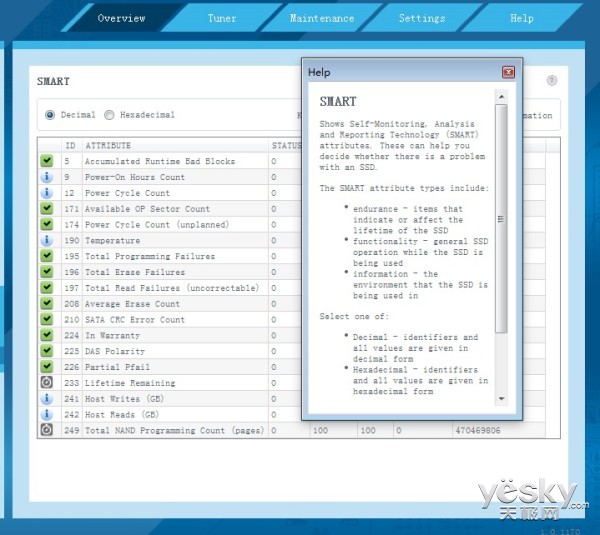The image size is (600, 535).
Task: Go to the Settings tab
Action: click(x=422, y=18)
